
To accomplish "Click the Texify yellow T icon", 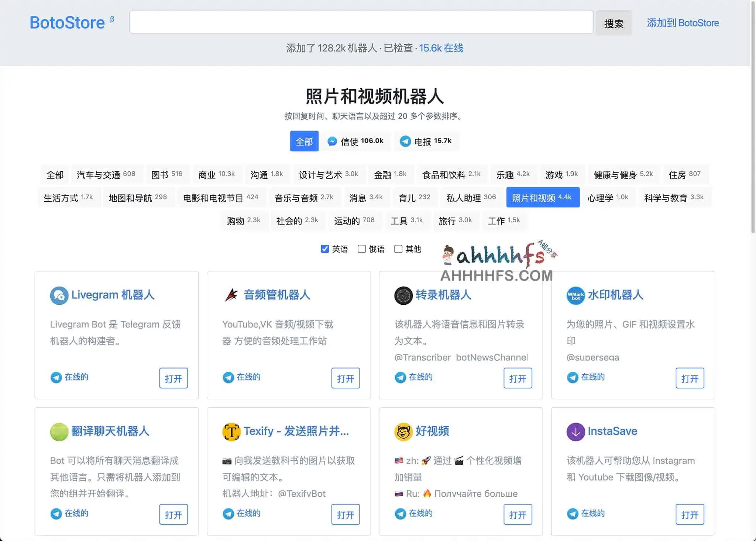I will coord(231,432).
